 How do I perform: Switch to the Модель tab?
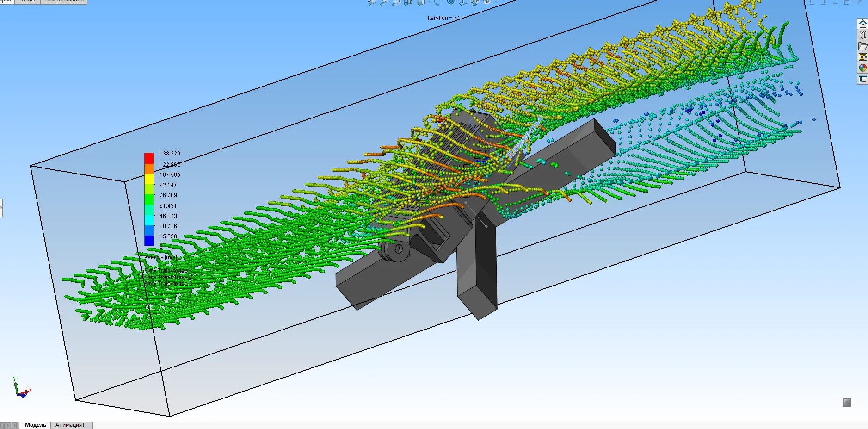pos(36,425)
